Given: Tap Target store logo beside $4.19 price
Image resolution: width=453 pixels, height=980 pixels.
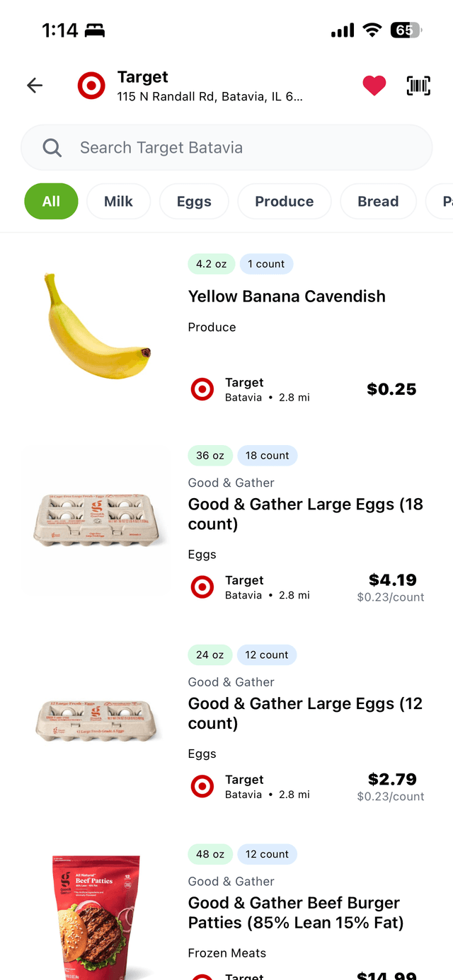Looking at the screenshot, I should tap(202, 587).
